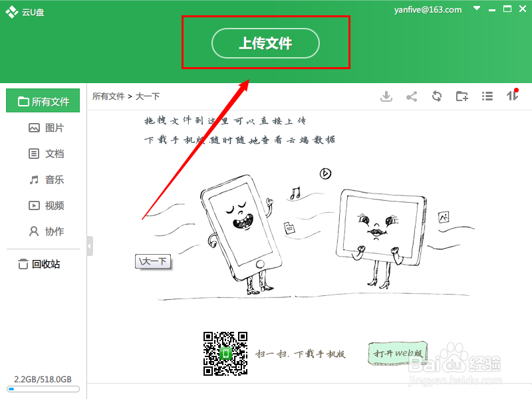The width and height of the screenshot is (532, 399).
Task: Create a new folder via folder-plus icon
Action: (462, 96)
